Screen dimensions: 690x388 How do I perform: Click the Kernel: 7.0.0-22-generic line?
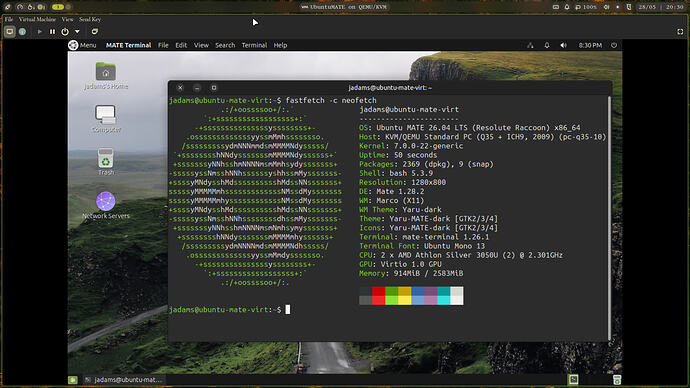pos(411,146)
